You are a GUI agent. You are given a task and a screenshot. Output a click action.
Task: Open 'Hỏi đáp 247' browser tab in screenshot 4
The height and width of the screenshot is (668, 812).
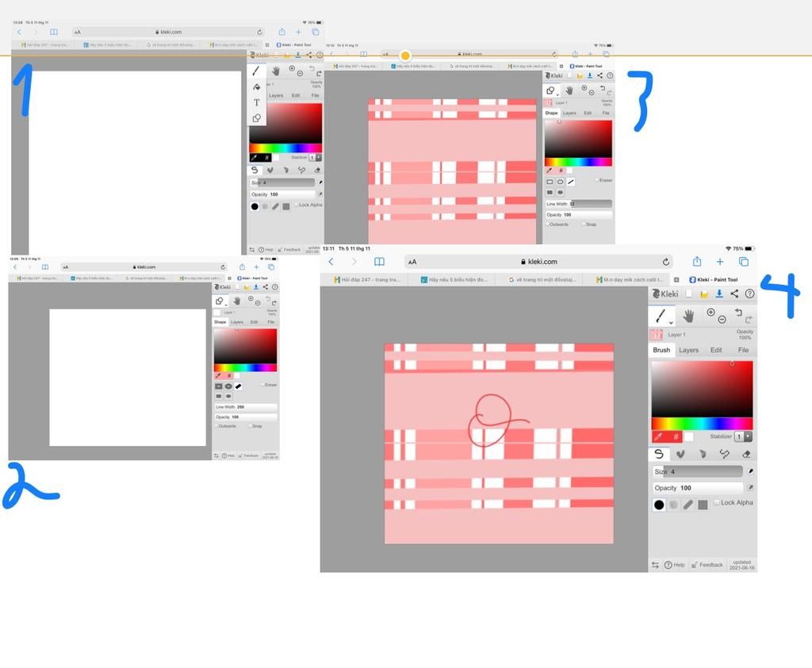click(366, 280)
